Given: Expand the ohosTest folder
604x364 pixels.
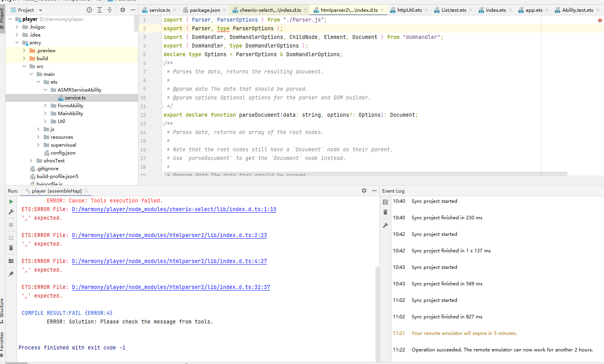Looking at the screenshot, I should point(31,161).
